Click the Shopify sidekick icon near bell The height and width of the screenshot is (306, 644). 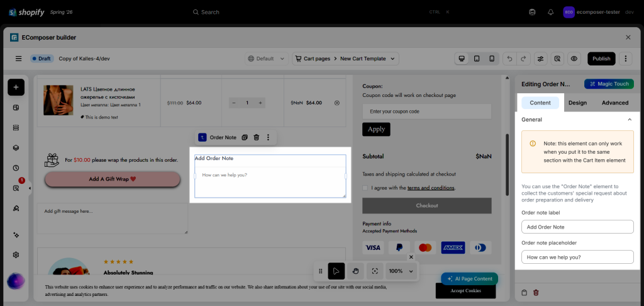coord(532,12)
